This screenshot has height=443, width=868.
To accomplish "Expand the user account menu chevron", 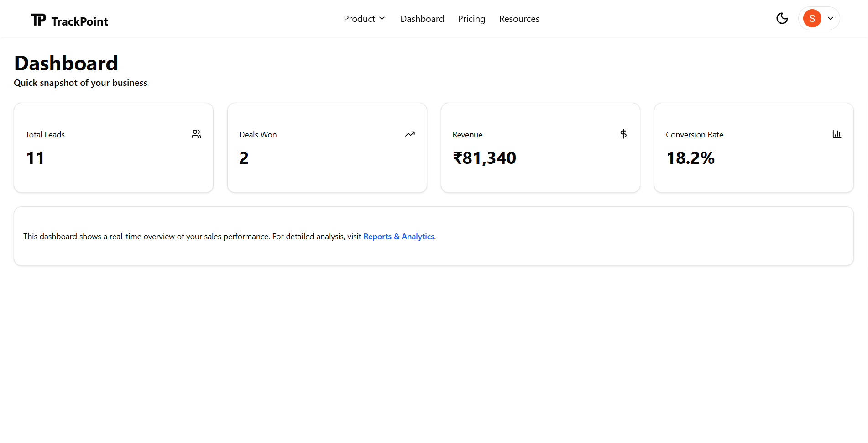I will [831, 18].
